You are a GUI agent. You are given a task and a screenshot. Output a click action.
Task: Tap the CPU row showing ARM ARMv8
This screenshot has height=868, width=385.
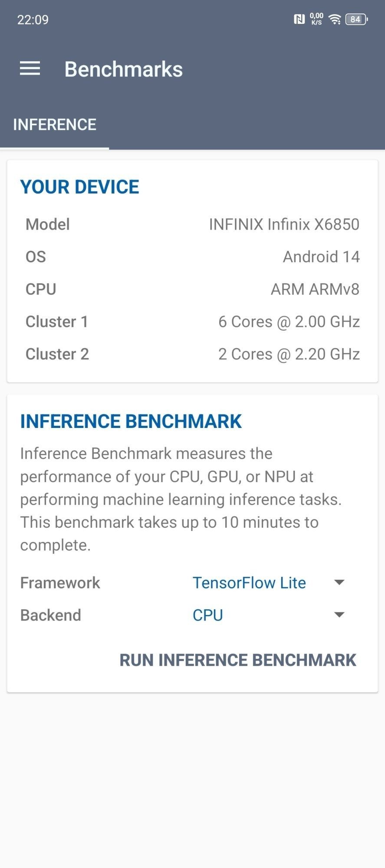192,289
